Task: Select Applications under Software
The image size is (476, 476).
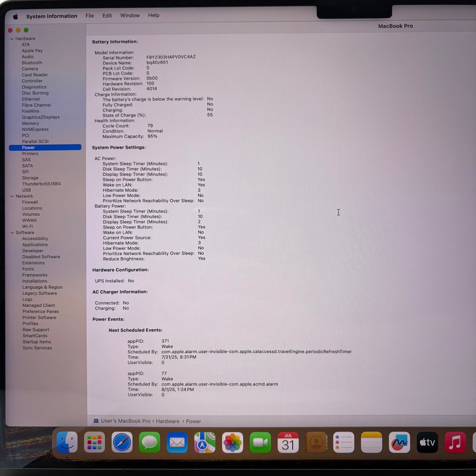Action: coord(35,245)
